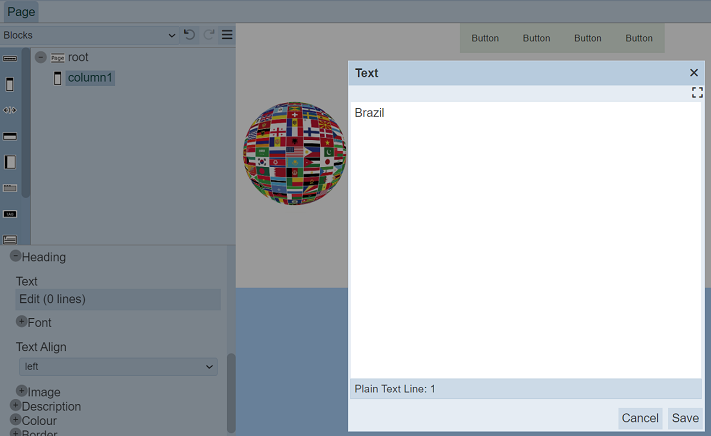Click the redo arrow icon
The image size is (711, 436).
pyautogui.click(x=209, y=35)
